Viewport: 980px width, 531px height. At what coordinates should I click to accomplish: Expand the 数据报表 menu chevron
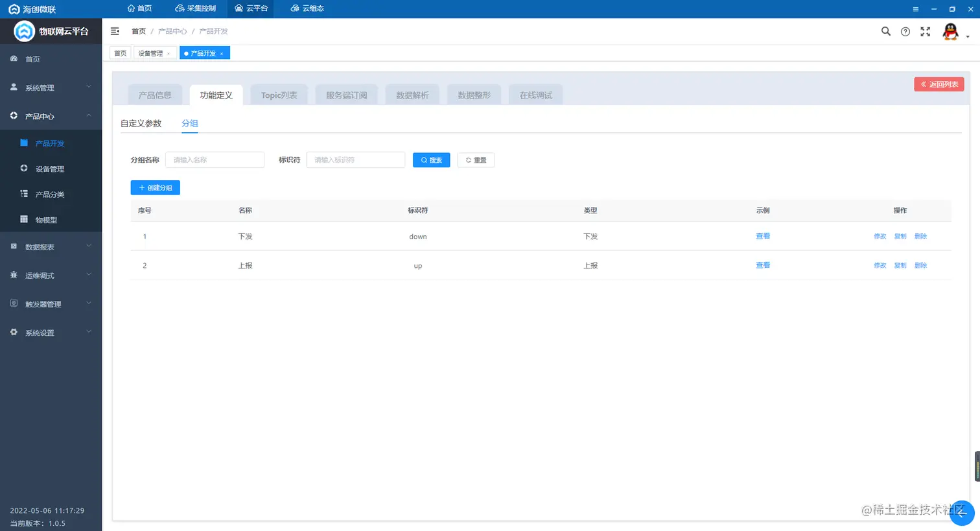pos(89,246)
